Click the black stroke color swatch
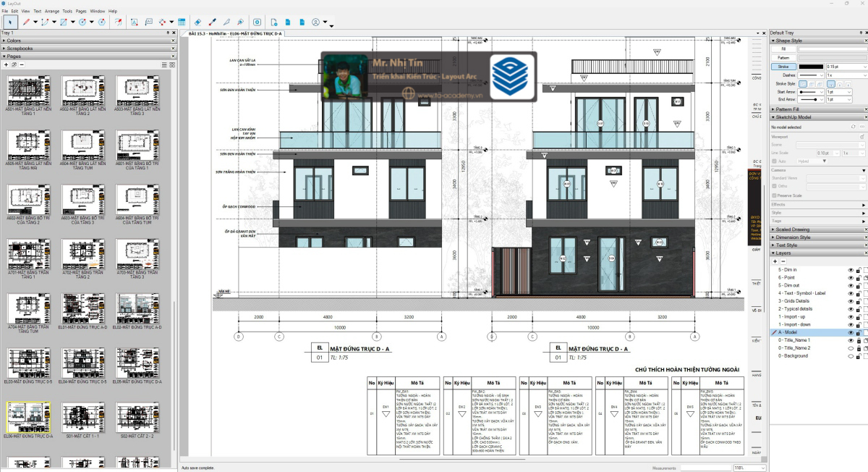 tap(811, 67)
